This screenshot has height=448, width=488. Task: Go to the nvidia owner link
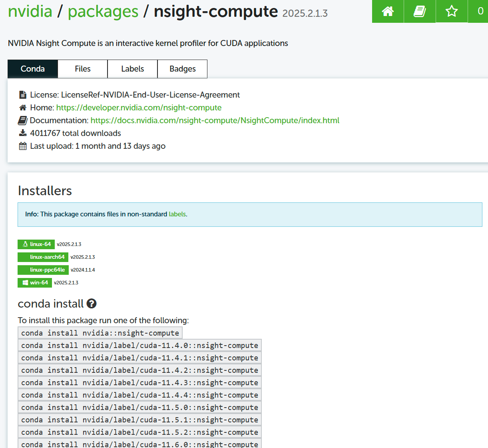click(x=30, y=11)
